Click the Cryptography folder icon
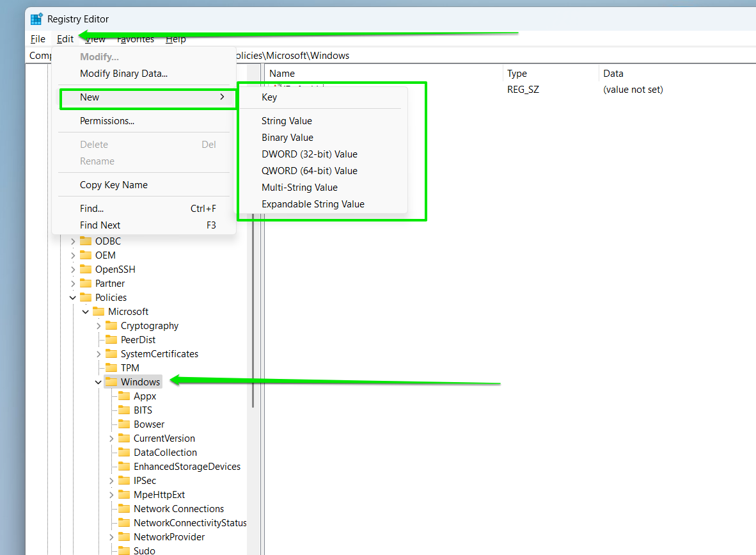Viewport: 756px width, 555px height. click(111, 325)
